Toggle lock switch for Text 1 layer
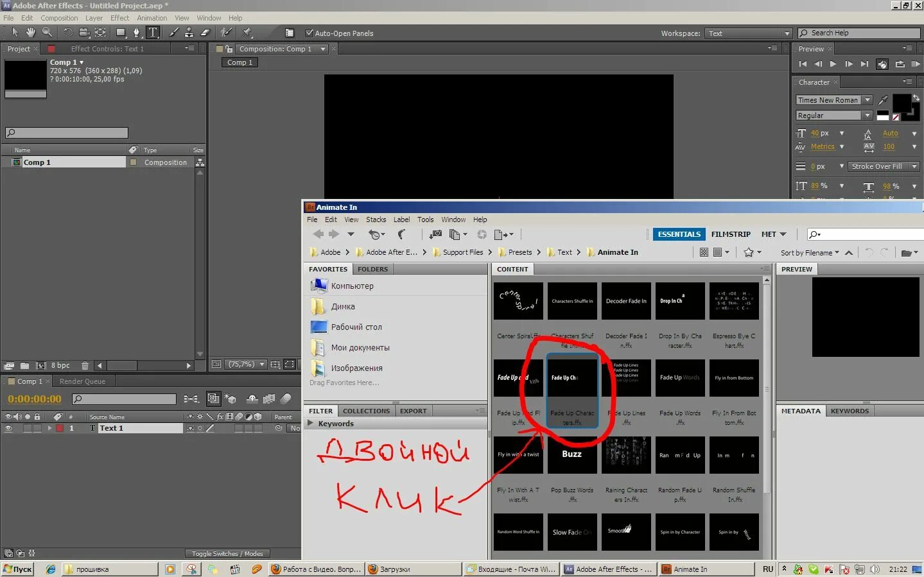The image size is (924, 577). (x=37, y=428)
